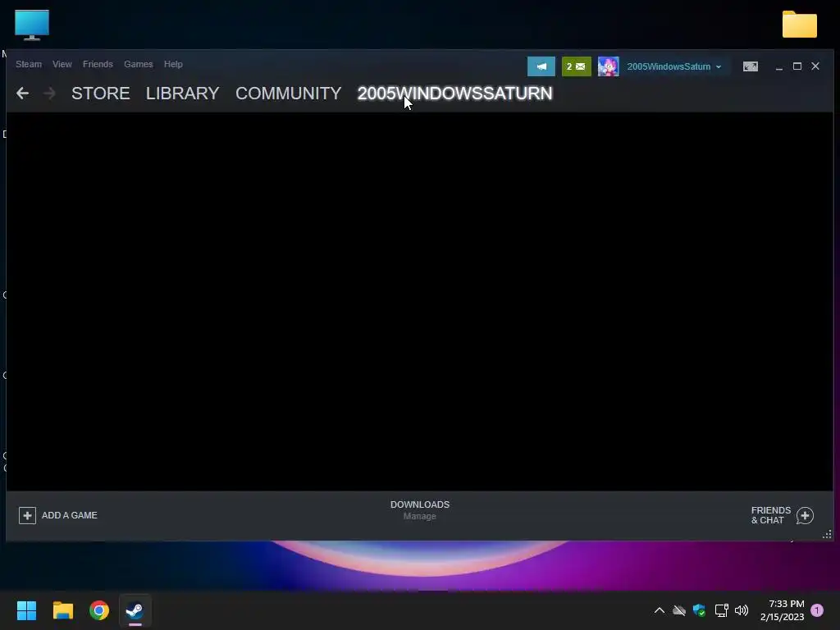Enter Big Picture mode
This screenshot has width=840, height=630.
point(750,66)
